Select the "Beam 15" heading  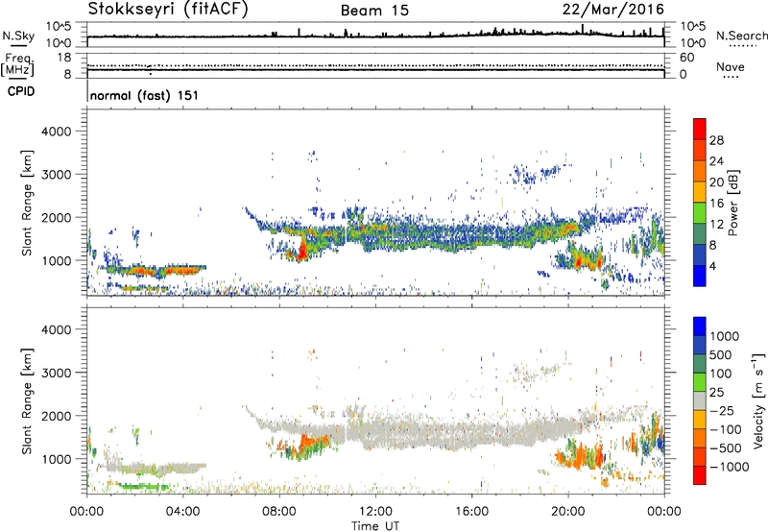click(x=374, y=11)
